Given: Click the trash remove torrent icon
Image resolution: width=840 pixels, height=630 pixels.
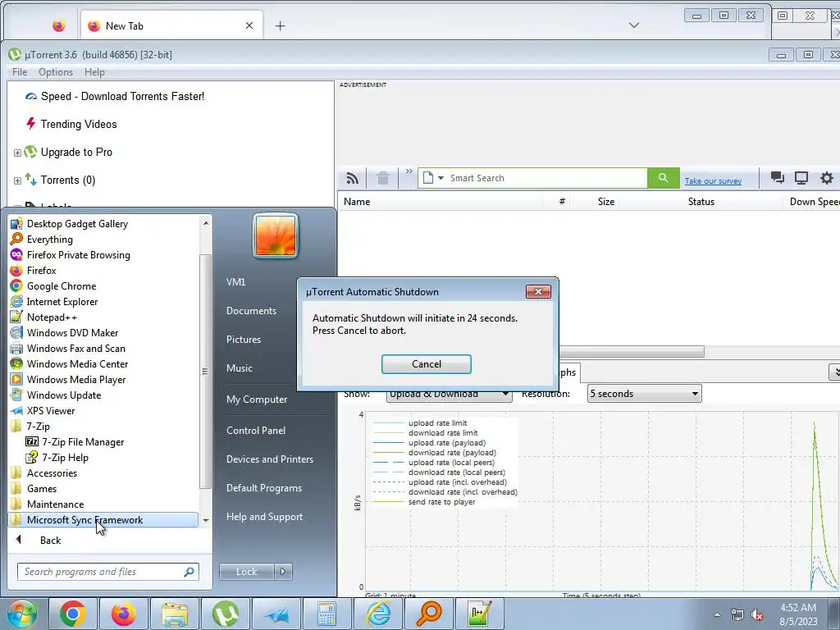Looking at the screenshot, I should (382, 178).
